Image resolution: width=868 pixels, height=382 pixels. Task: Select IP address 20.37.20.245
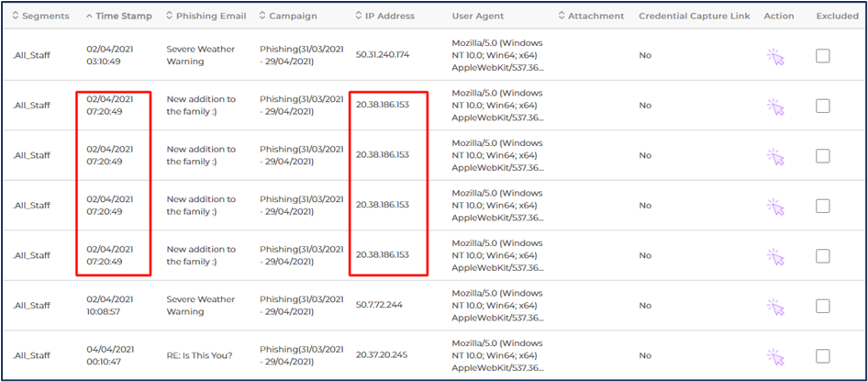coord(382,354)
